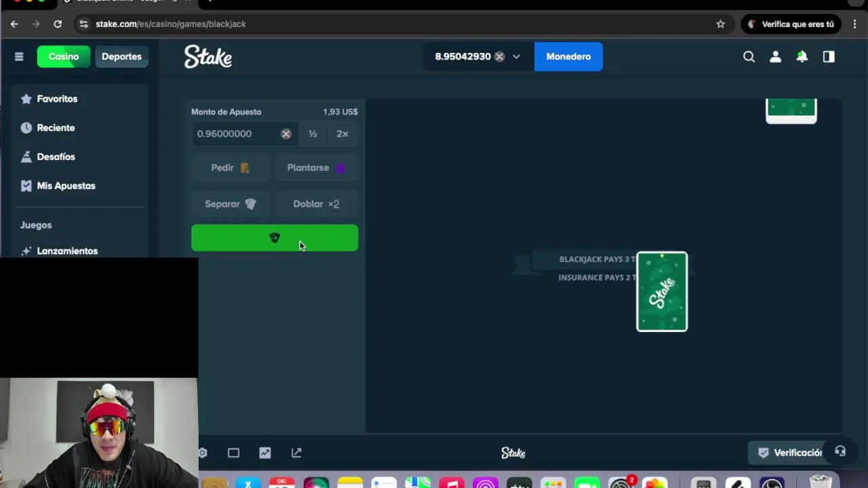Expand the balance currency dropdown chevron

(516, 57)
